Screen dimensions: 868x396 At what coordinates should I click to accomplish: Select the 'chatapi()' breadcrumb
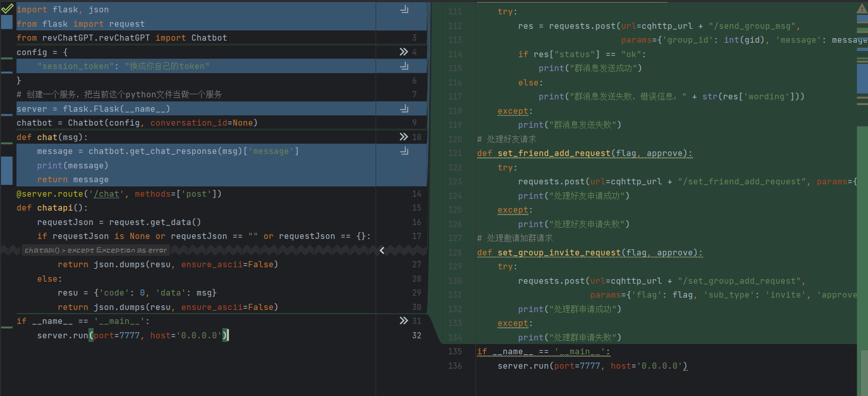pos(42,250)
